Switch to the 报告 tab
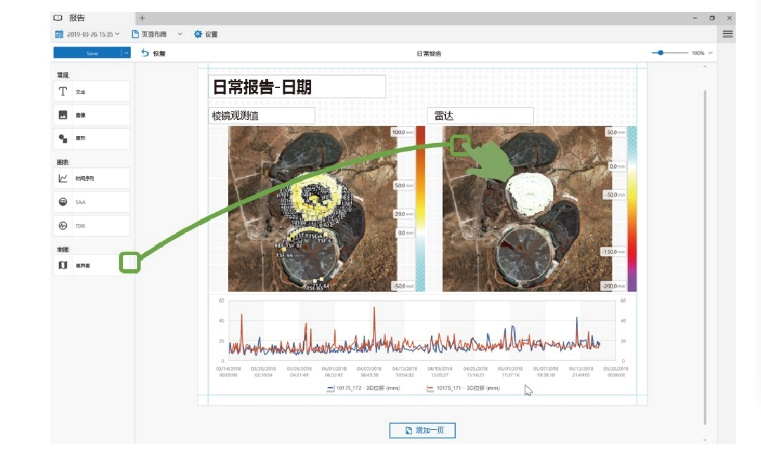The image size is (761, 468). pos(77,18)
